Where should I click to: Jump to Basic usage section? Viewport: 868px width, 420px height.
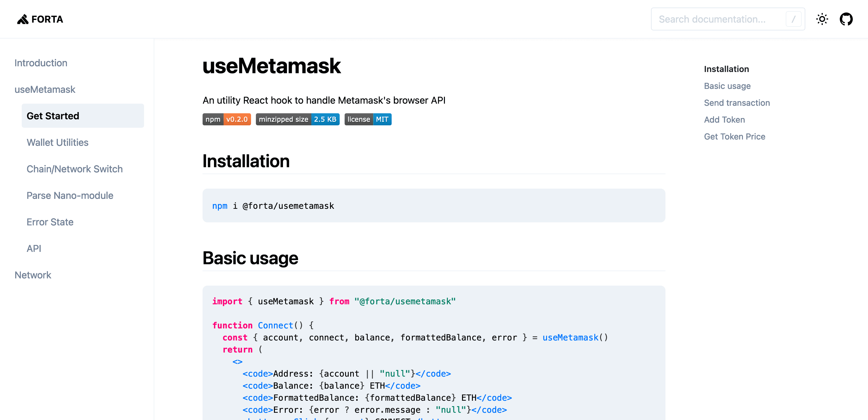pos(727,86)
